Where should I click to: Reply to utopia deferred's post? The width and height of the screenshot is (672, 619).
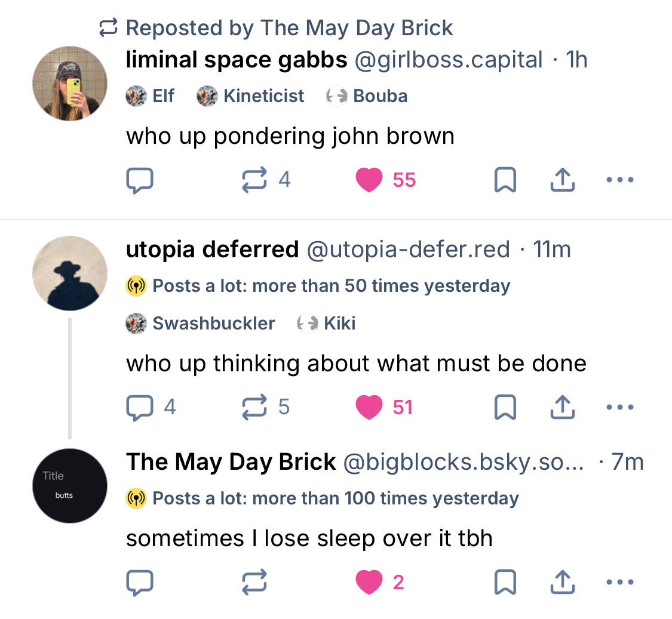[140, 407]
